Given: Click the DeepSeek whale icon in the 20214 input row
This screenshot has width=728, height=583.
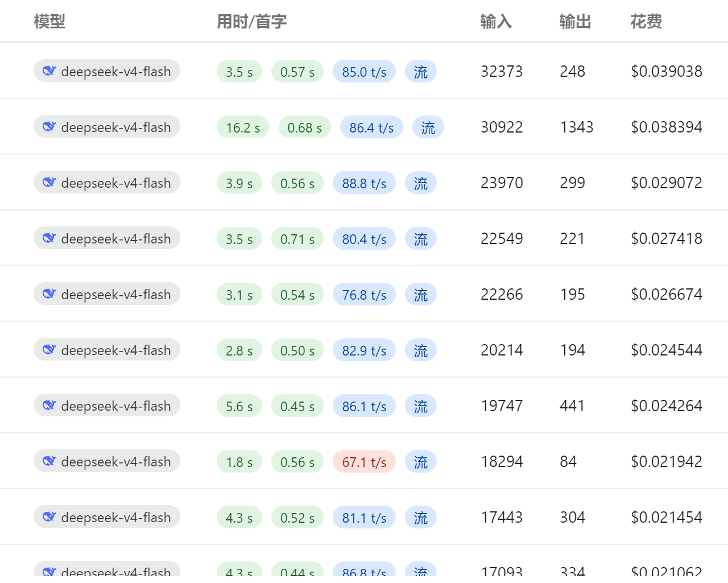Looking at the screenshot, I should point(49,350).
